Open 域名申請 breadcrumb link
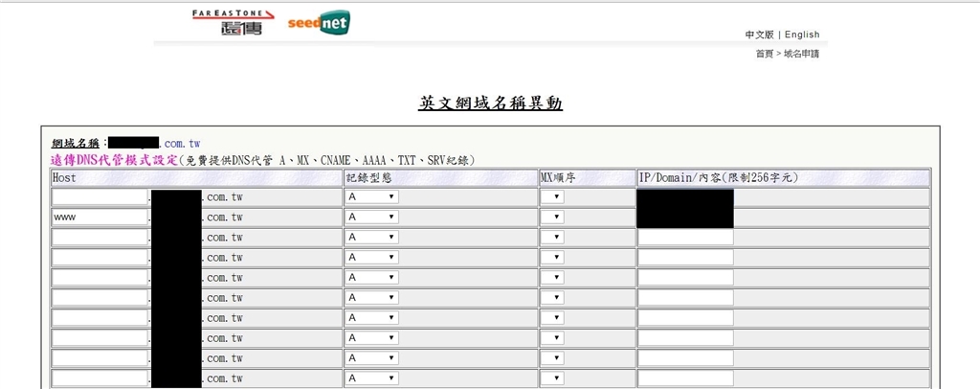Image resolution: width=980 pixels, height=389 pixels. 801,54
